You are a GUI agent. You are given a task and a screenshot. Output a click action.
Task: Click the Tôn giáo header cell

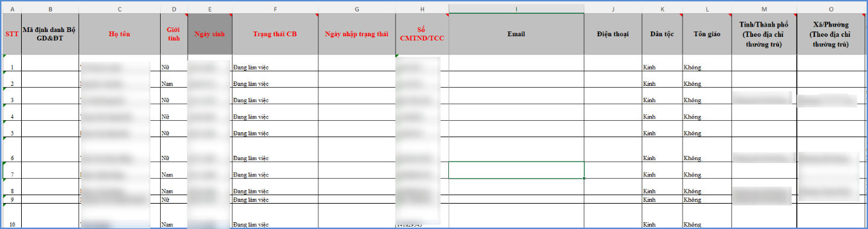point(707,34)
